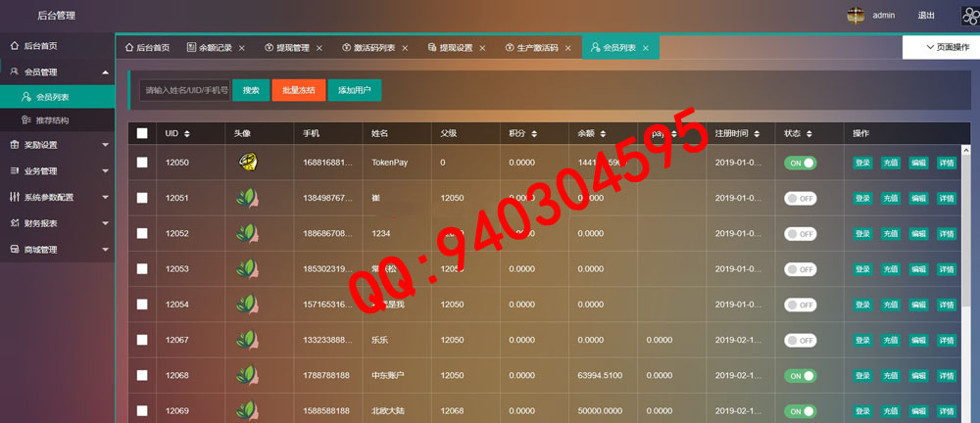Switch to 激活码列表 tab

pyautogui.click(x=374, y=48)
